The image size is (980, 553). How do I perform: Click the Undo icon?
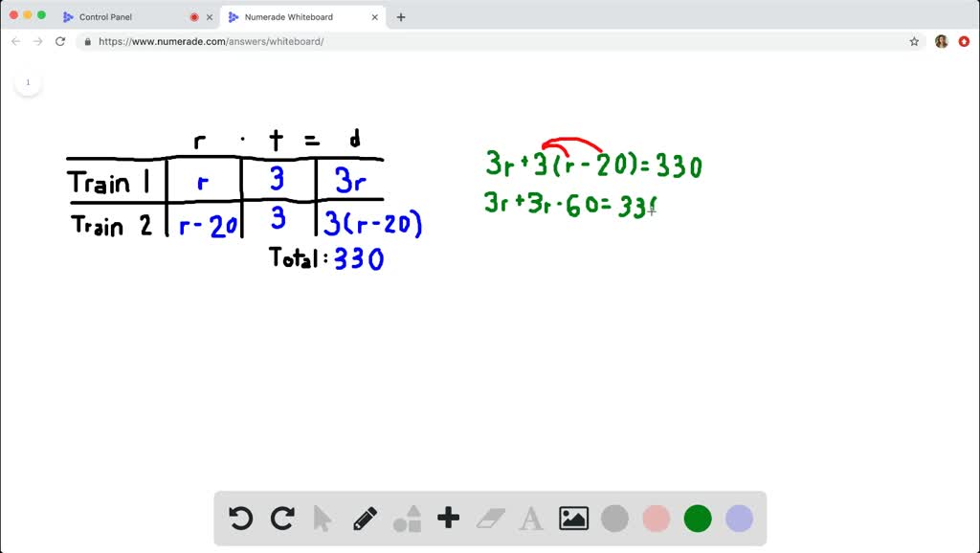239,519
